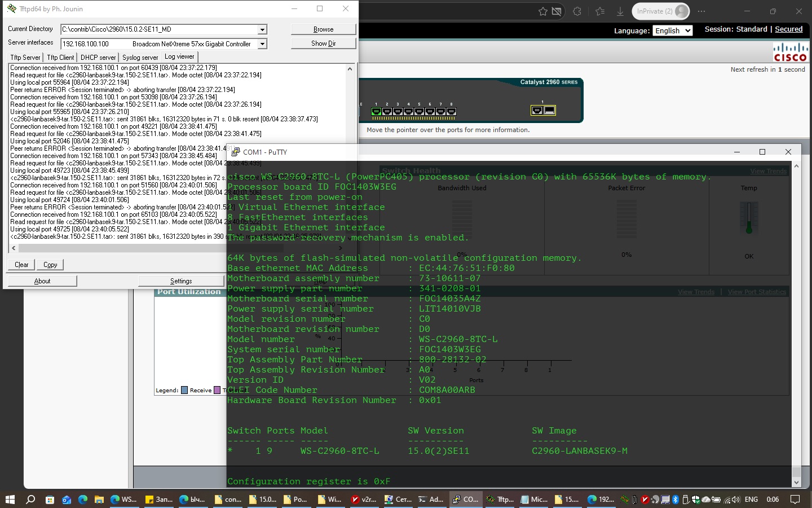Open the DHCP server tab
The image size is (812, 508).
coord(98,58)
